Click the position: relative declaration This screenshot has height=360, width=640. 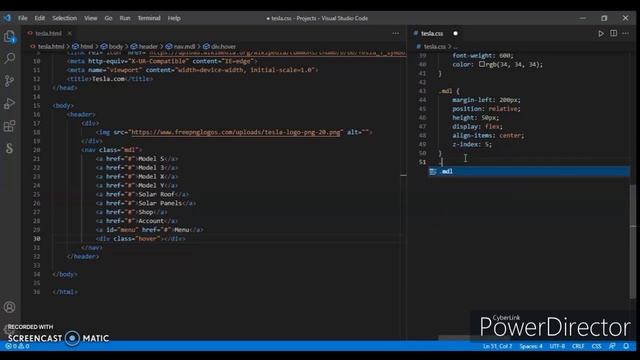tap(487, 109)
